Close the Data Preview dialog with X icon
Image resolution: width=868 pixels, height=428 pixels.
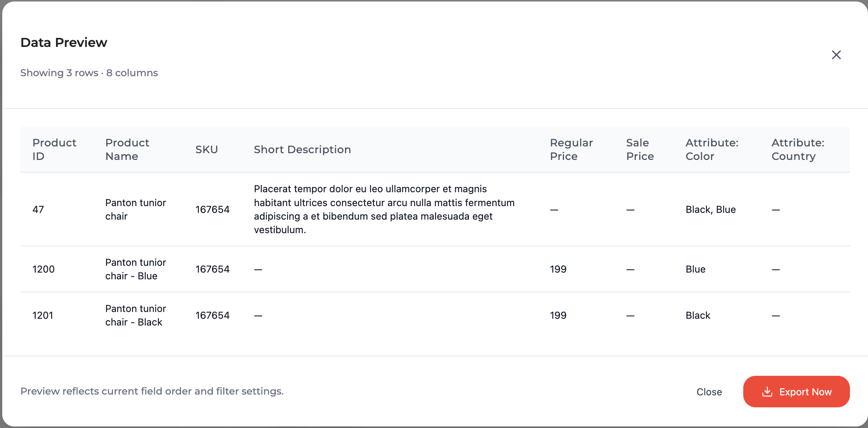coord(836,55)
